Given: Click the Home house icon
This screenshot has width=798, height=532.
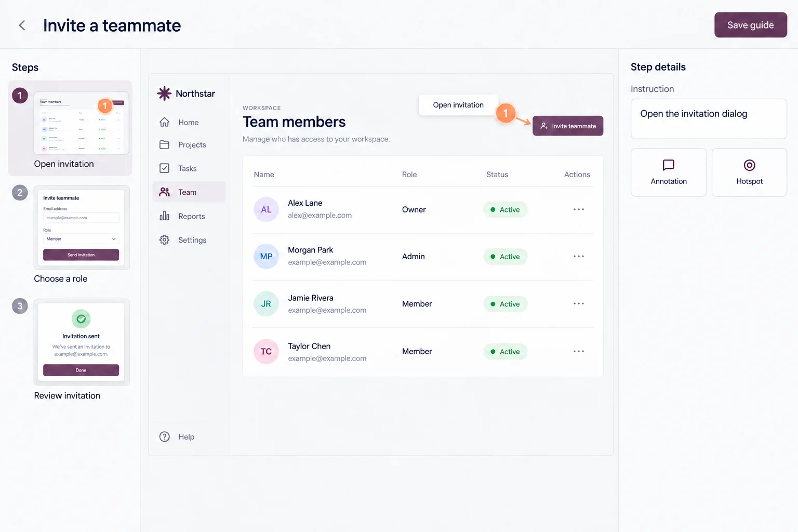Looking at the screenshot, I should click(164, 122).
